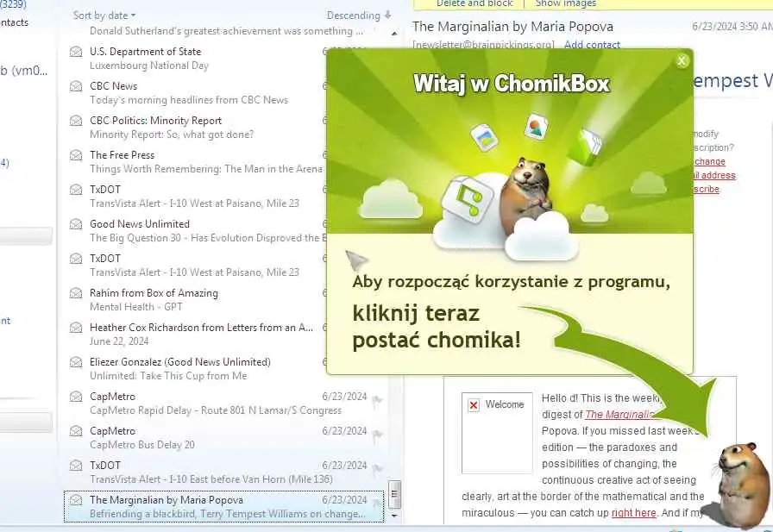Open TransVista Alert I-10 East Van Horn email
The height and width of the screenshot is (532, 773).
coord(224,472)
